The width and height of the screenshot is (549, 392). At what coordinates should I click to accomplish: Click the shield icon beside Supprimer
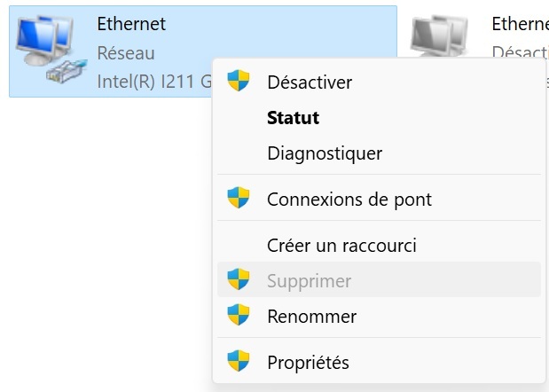239,279
